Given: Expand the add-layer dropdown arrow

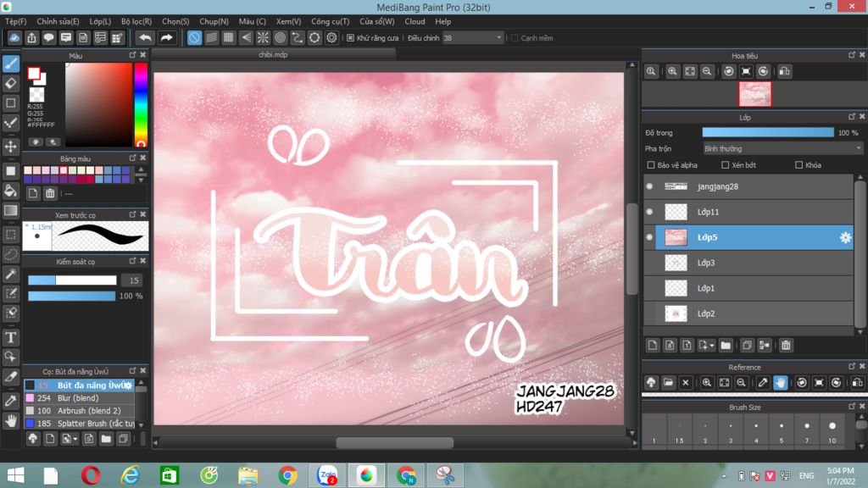Looking at the screenshot, I should pos(712,346).
